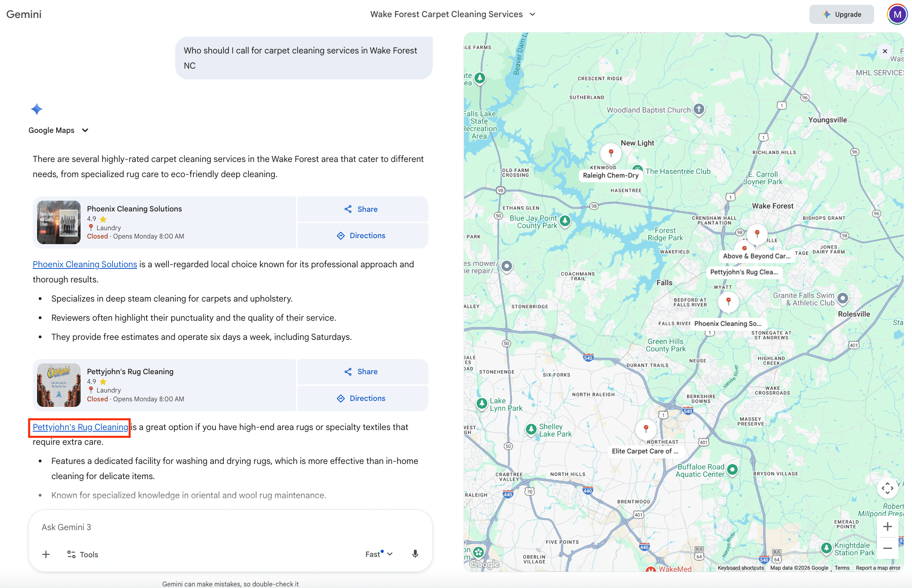Open the Tools menu
The height and width of the screenshot is (588, 912).
[83, 554]
